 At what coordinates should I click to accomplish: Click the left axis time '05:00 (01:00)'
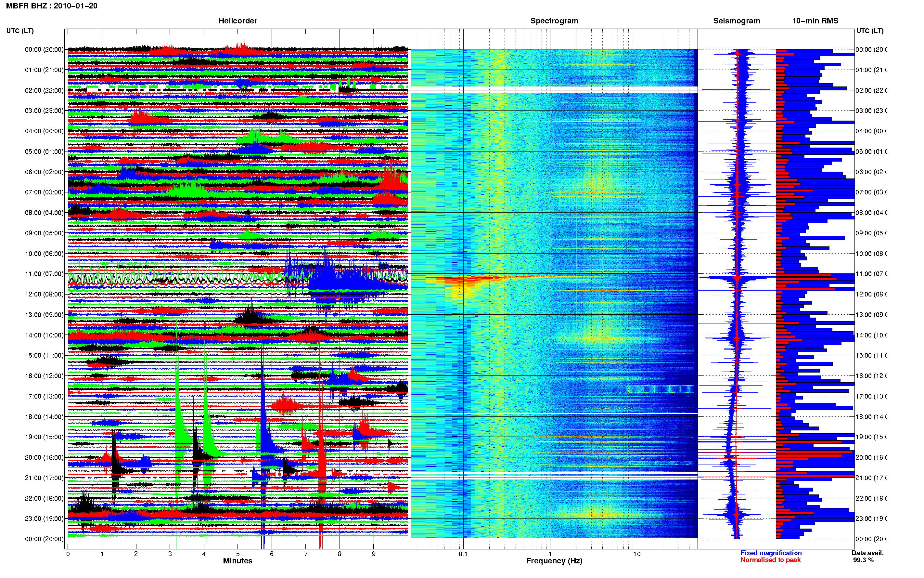coord(44,151)
